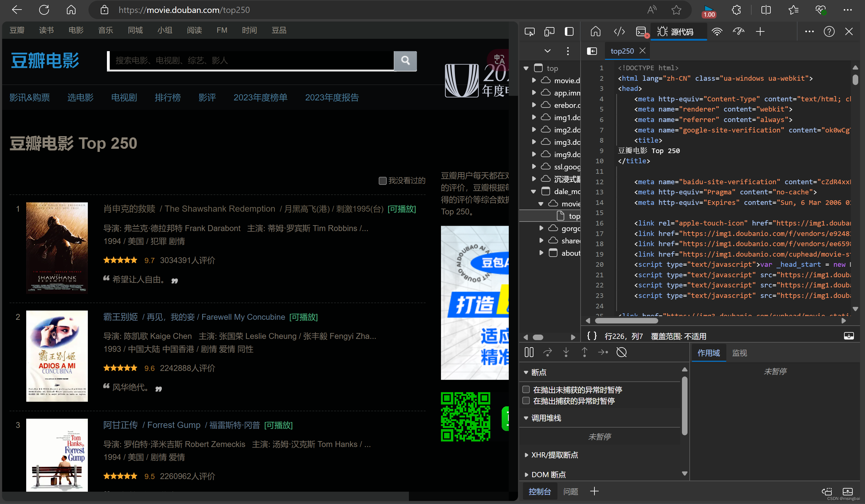Expand the img1.do tree node
The image size is (865, 504).
click(534, 117)
